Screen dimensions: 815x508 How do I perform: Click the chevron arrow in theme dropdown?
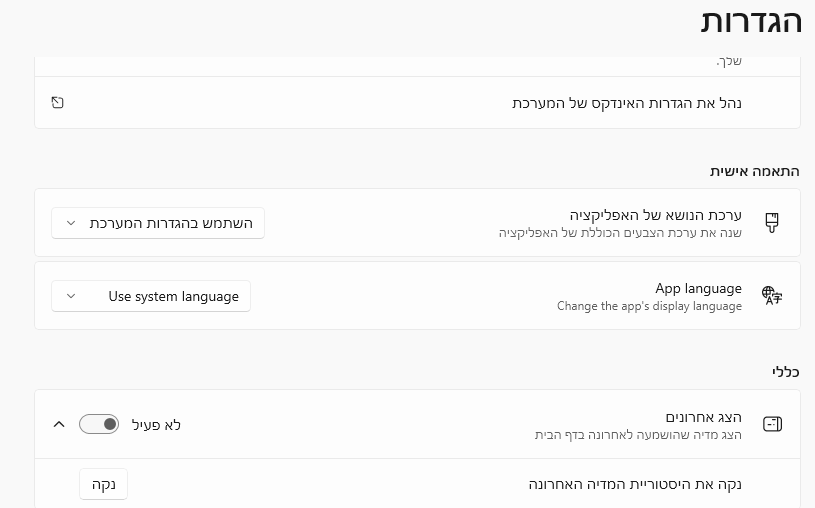(x=71, y=223)
